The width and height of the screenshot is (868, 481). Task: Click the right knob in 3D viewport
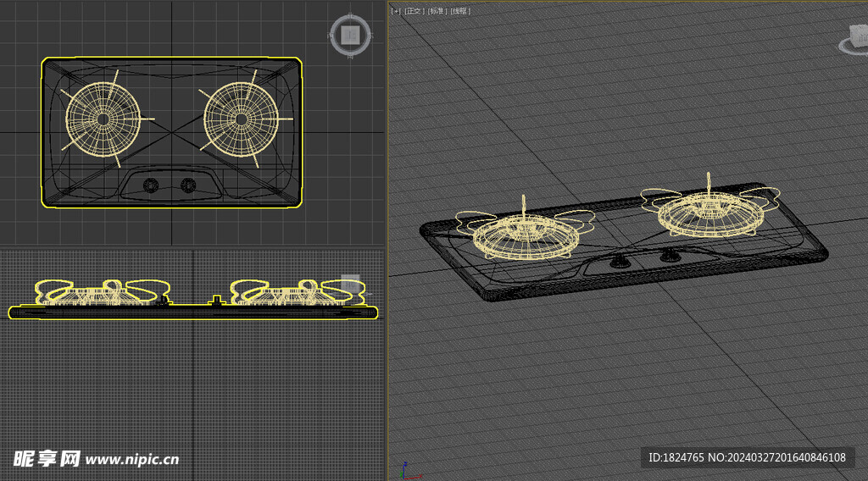670,255
